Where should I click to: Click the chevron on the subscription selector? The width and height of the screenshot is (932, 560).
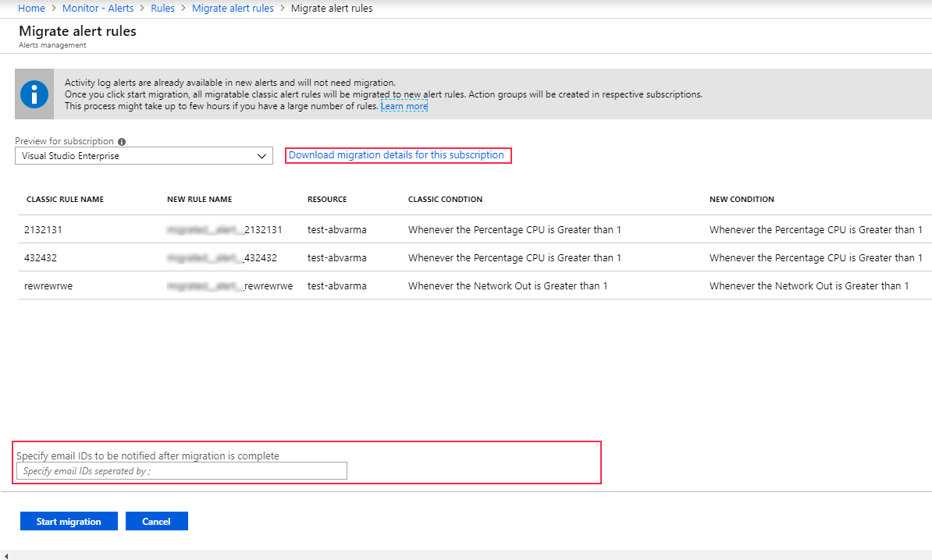coord(262,155)
